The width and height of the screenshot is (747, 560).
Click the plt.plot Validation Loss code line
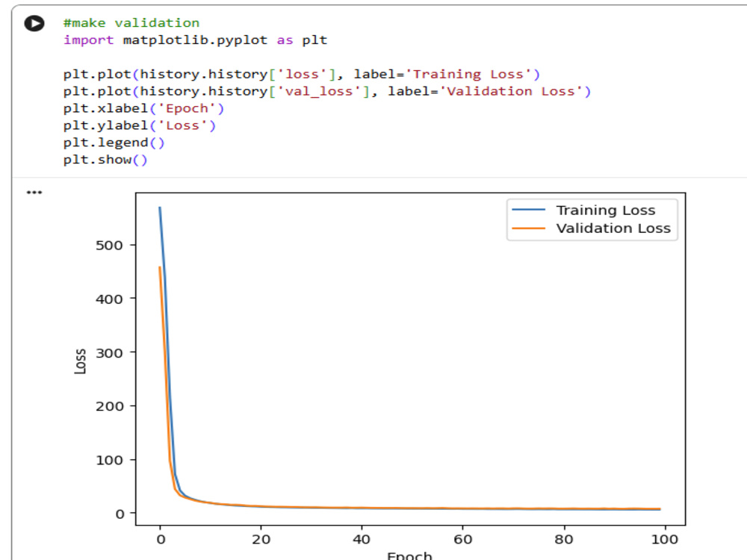coord(327,91)
